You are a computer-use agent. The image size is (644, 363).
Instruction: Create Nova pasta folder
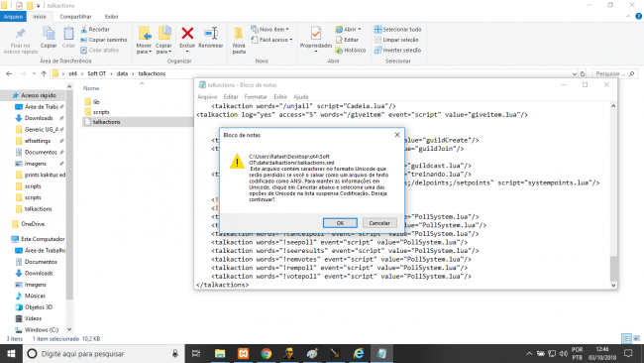click(x=239, y=41)
